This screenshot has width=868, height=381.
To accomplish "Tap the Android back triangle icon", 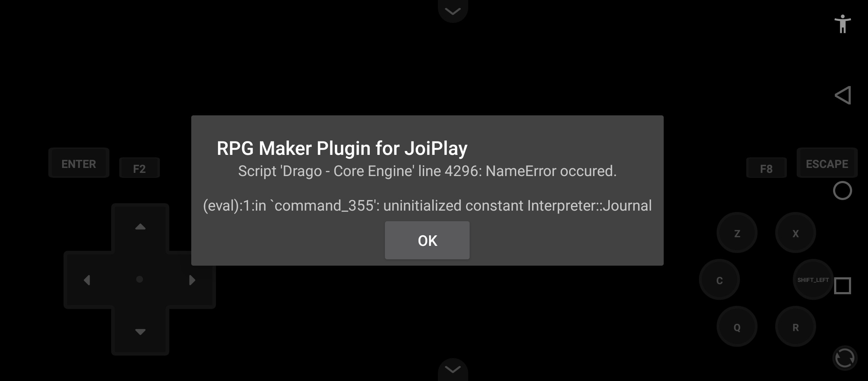I will tap(843, 95).
